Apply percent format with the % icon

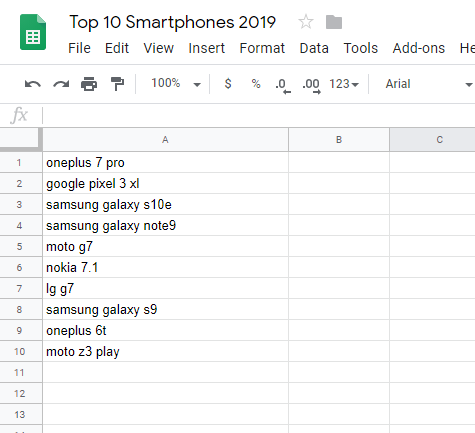[x=256, y=84]
